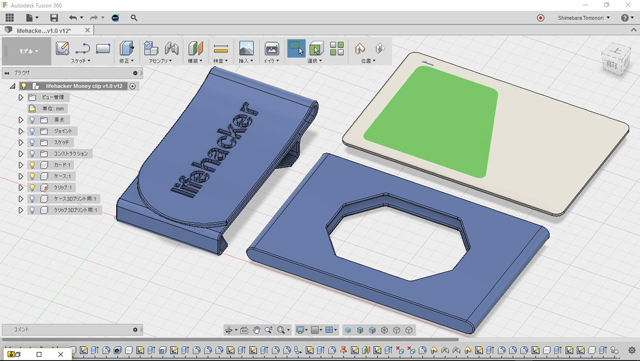Activate the highlighted Select tool icon
Viewport: 640px width, 361px height.
click(x=296, y=49)
